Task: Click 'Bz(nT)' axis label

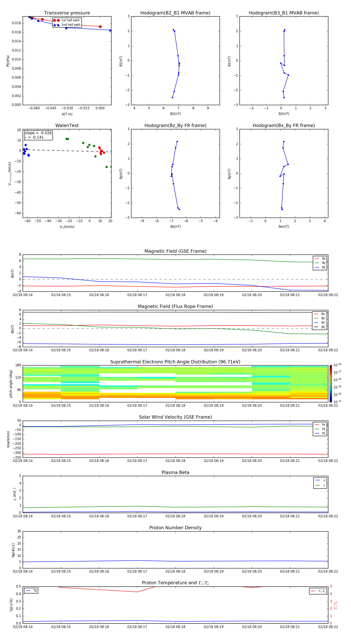Action: [x=175, y=227]
